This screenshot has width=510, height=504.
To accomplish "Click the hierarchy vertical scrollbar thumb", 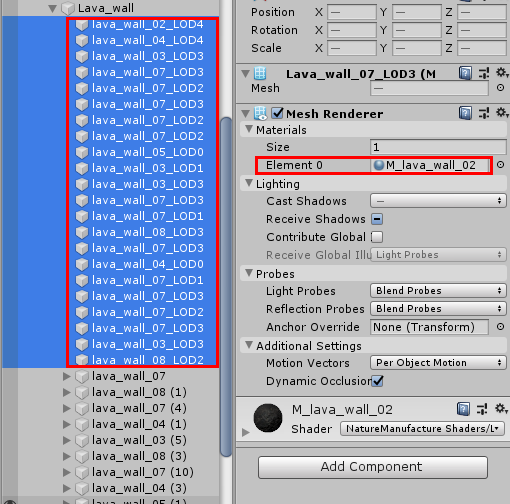I will 226,287.
